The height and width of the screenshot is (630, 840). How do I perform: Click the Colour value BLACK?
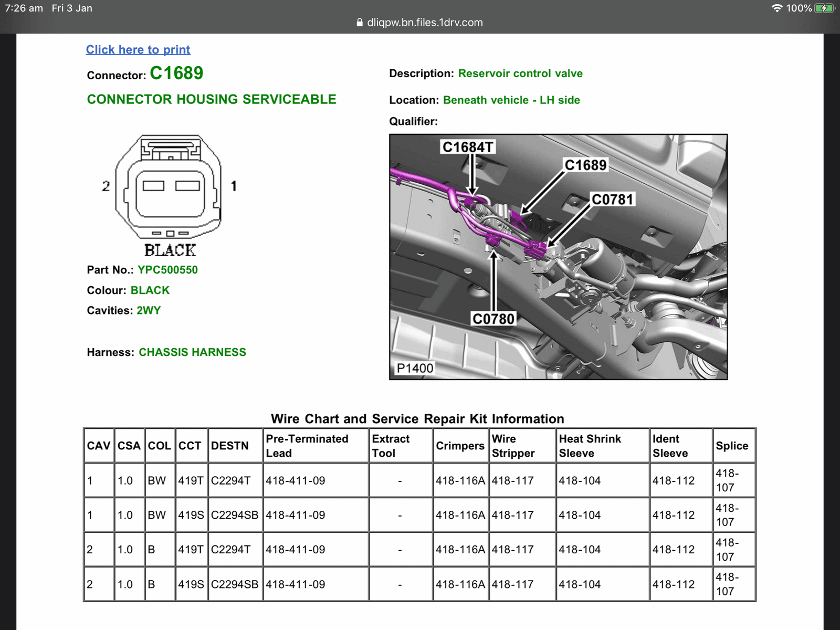150,290
